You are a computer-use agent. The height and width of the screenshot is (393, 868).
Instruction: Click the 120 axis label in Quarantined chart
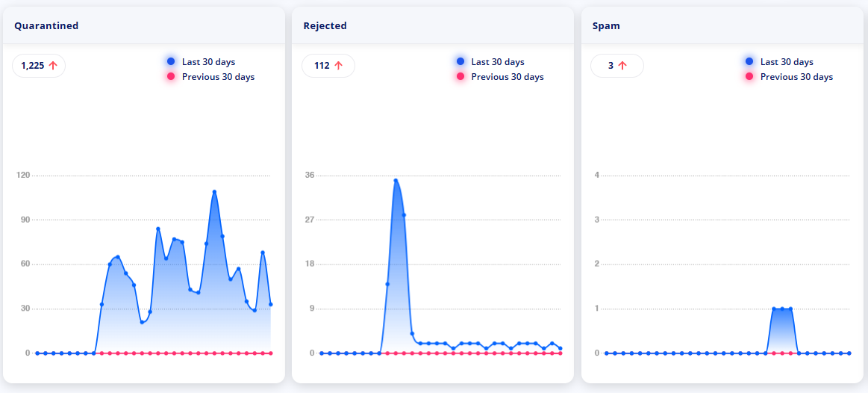23,175
